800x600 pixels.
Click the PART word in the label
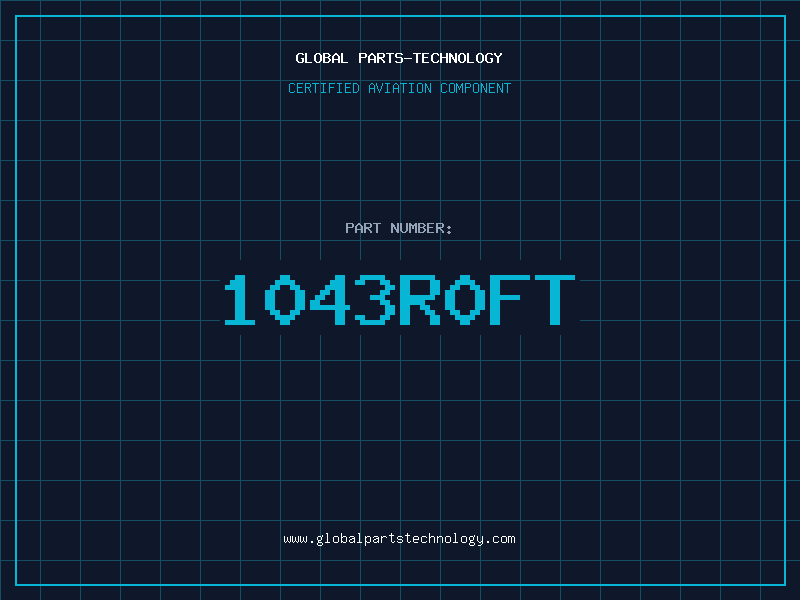coord(363,228)
